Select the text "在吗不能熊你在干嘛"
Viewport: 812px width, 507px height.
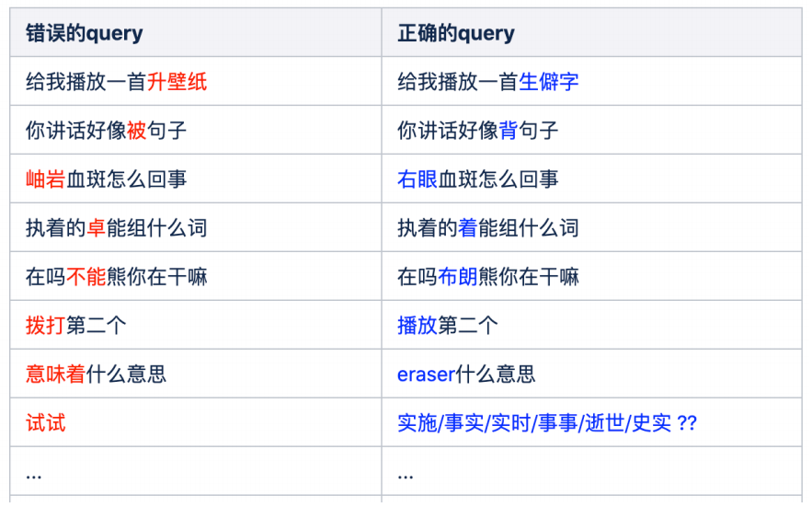(117, 276)
